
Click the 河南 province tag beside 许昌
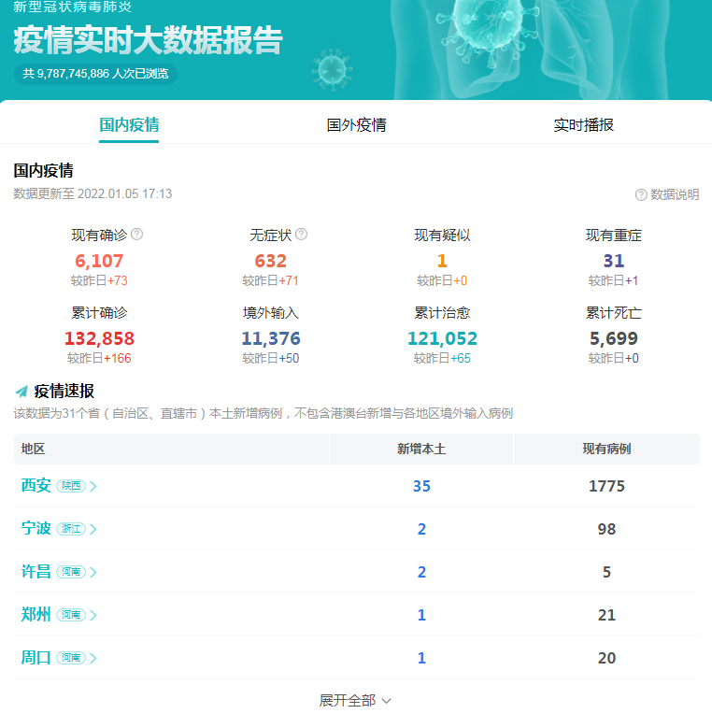coord(70,572)
